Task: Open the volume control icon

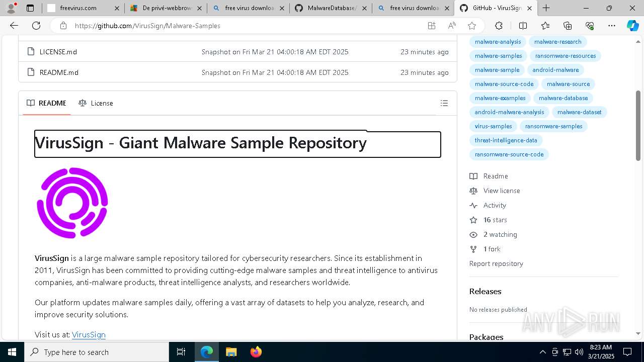Action: pyautogui.click(x=579, y=352)
